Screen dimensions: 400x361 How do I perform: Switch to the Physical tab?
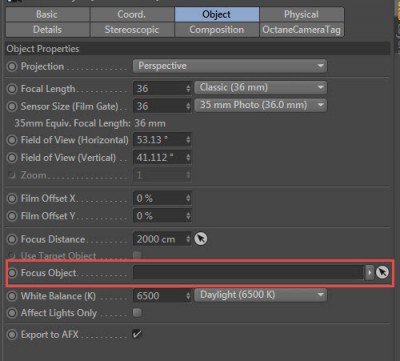[301, 14]
